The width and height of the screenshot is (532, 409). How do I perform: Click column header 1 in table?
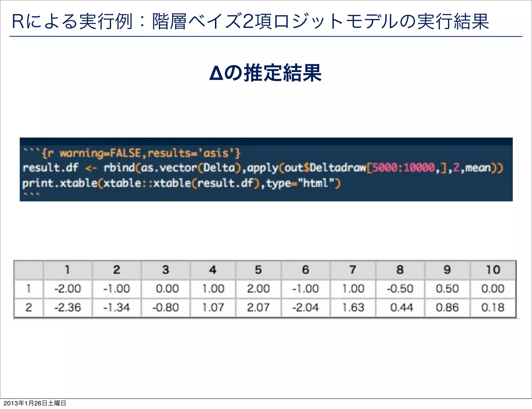click(67, 270)
